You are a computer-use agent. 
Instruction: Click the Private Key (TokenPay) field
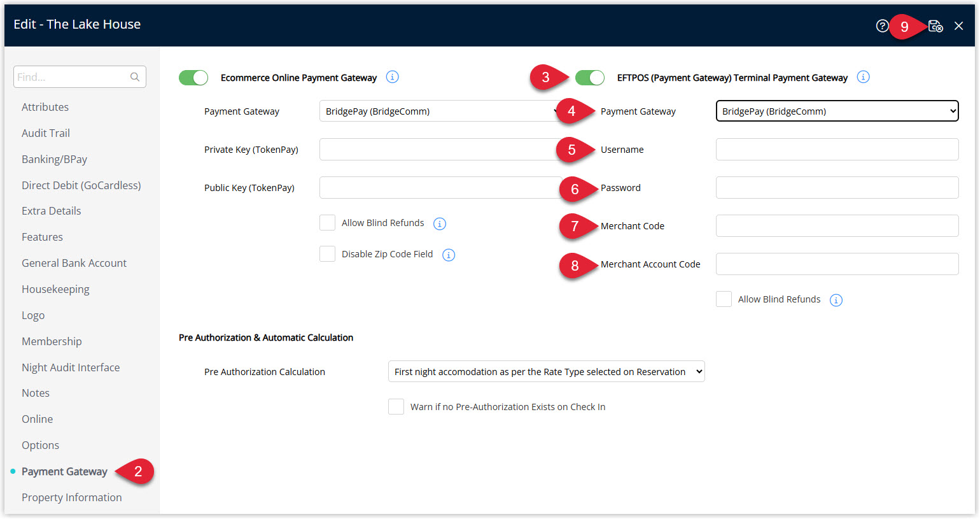coord(440,149)
